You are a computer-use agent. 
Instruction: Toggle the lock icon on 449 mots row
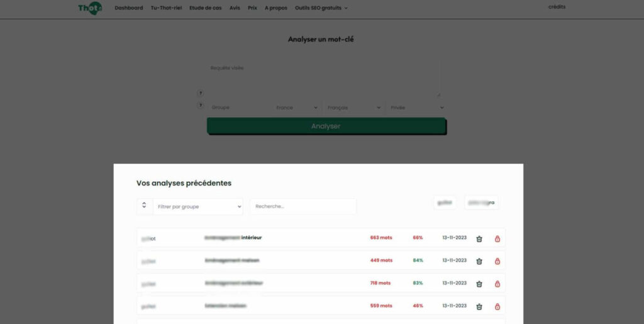pyautogui.click(x=497, y=261)
